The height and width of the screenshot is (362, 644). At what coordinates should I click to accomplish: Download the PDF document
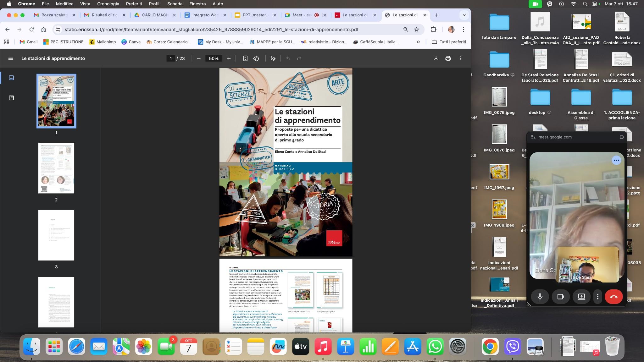click(x=436, y=58)
